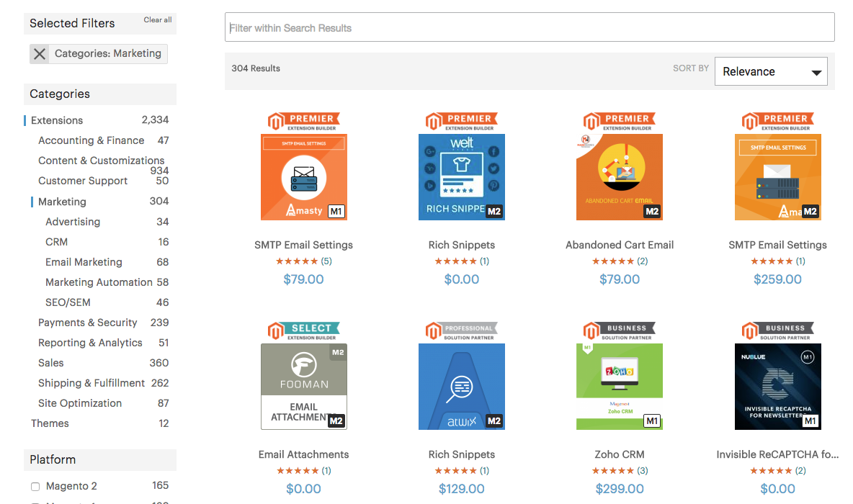
Task: Choose SEO/SEM subcategory
Action: [68, 302]
